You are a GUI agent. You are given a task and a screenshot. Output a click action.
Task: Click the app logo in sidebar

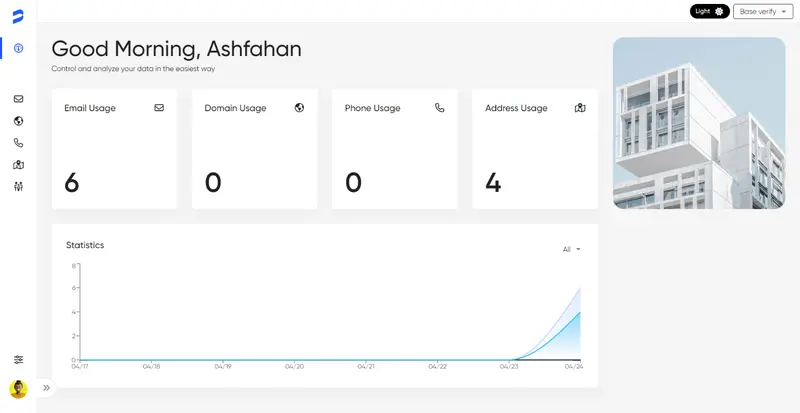[18, 16]
